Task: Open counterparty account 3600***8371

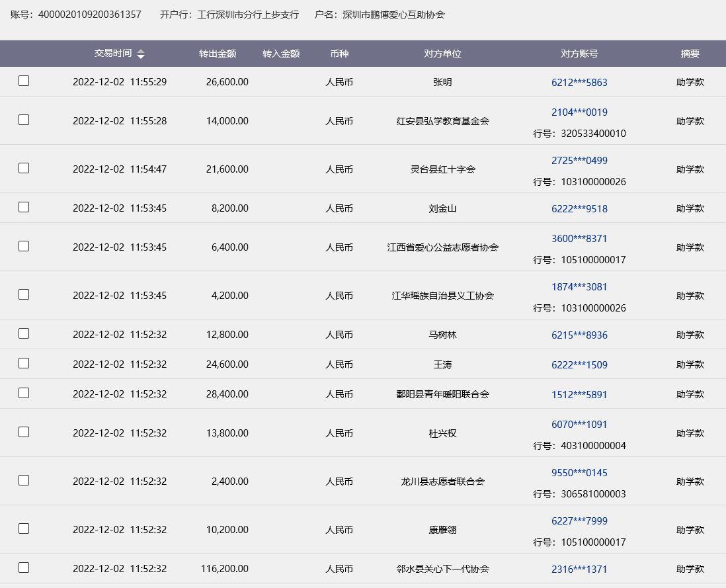Action: [579, 239]
